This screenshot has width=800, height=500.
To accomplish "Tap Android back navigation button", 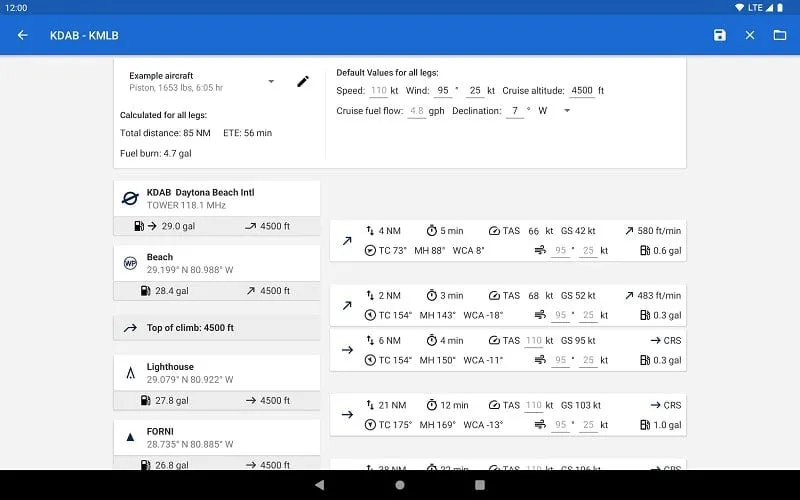I will click(x=319, y=485).
